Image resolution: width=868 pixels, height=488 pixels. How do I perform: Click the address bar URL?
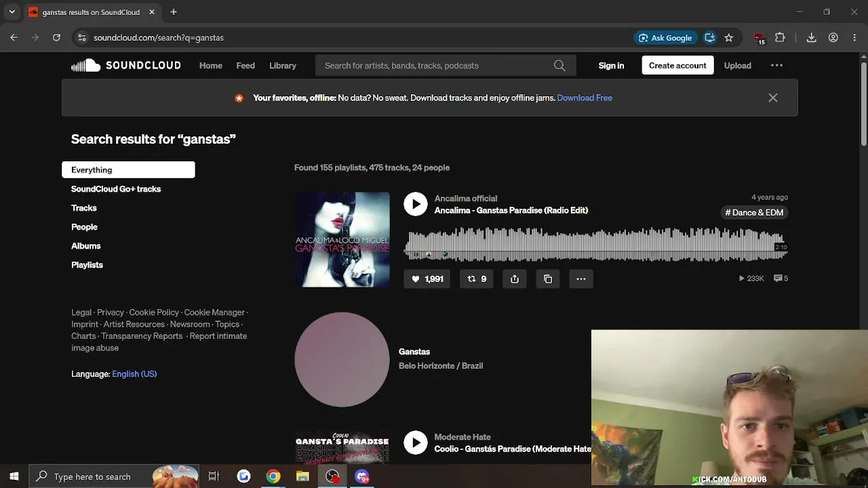[x=159, y=38]
